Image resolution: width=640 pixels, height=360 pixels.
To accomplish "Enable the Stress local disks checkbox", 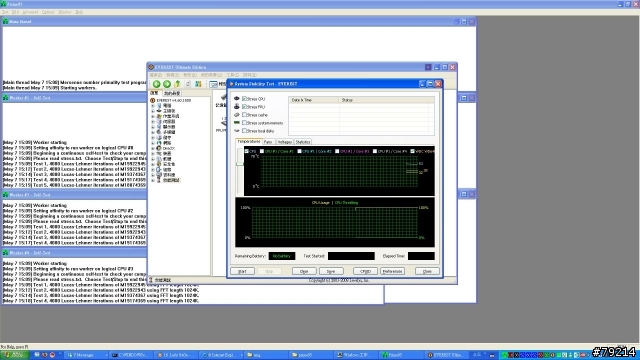I will (x=244, y=131).
